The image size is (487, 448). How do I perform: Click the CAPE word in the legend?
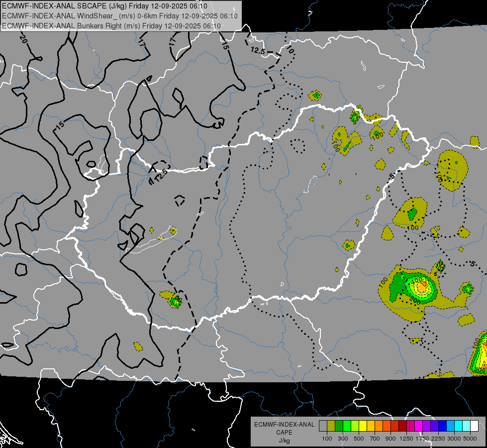click(x=284, y=433)
